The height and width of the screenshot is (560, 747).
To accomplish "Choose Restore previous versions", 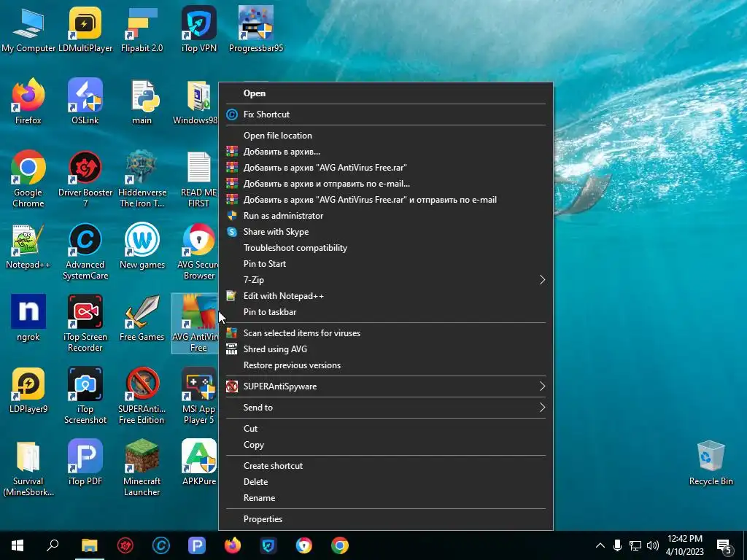I will point(385,365).
